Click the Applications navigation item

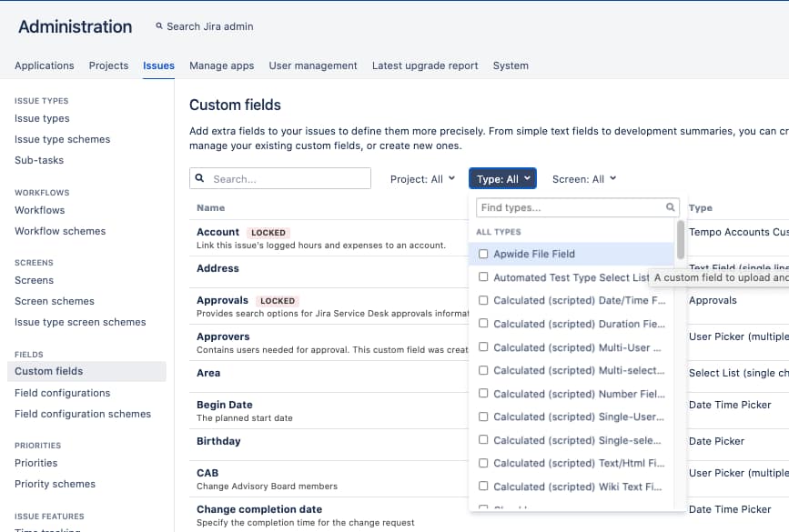43,65
